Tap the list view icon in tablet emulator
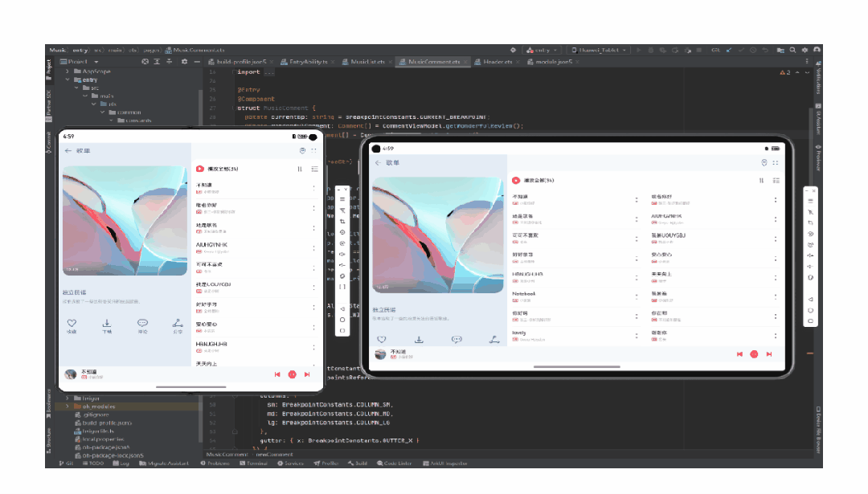This screenshot has height=494, width=868. click(x=776, y=181)
